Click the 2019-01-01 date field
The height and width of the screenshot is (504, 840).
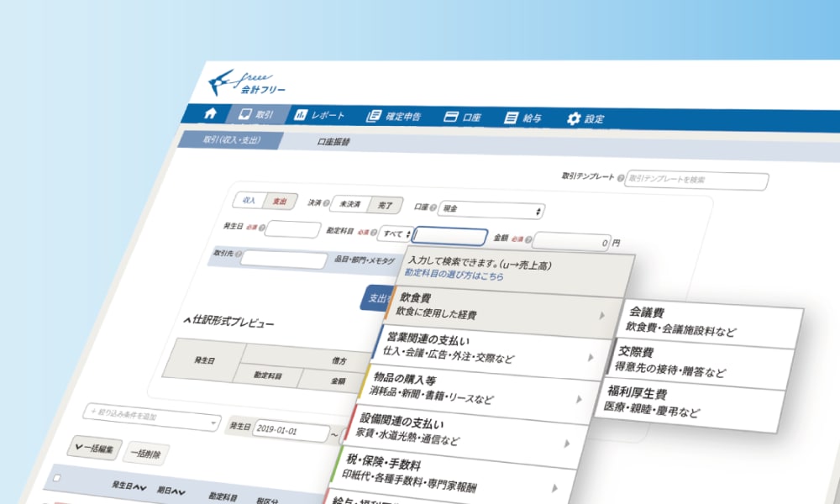(290, 430)
